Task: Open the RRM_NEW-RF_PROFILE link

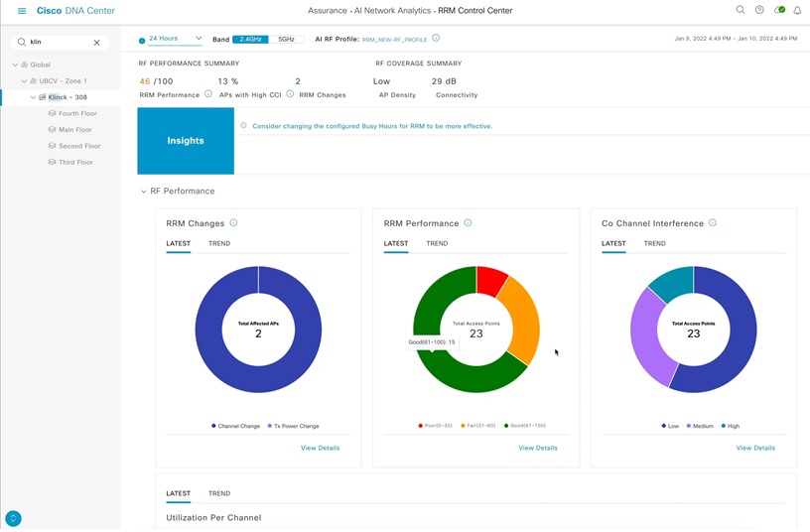Action: point(394,40)
